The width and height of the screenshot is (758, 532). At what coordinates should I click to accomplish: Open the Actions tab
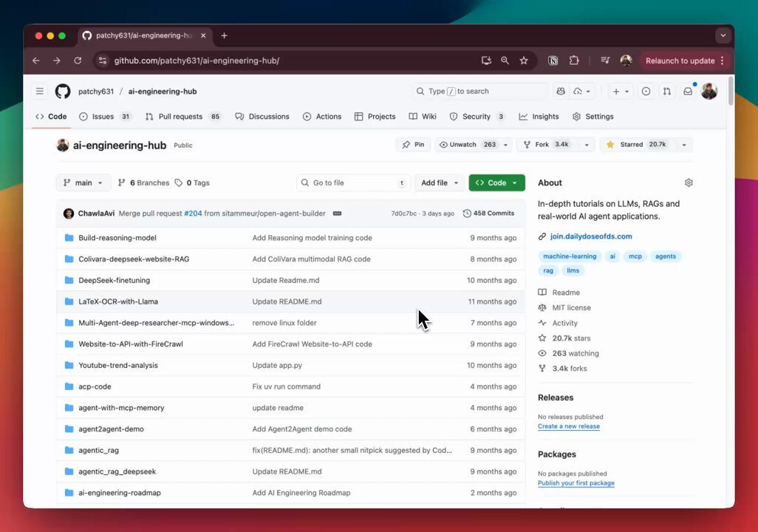tap(322, 117)
